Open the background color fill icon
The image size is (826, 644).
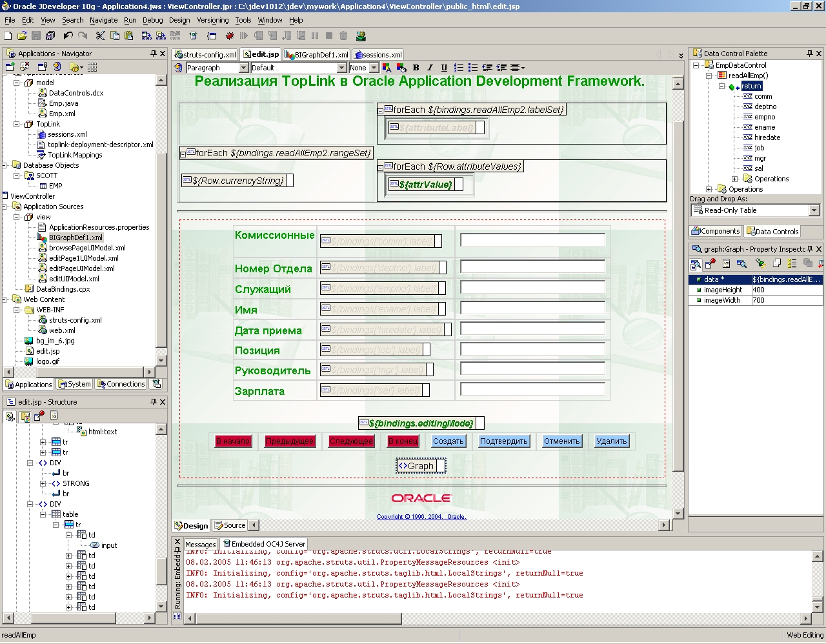click(401, 68)
